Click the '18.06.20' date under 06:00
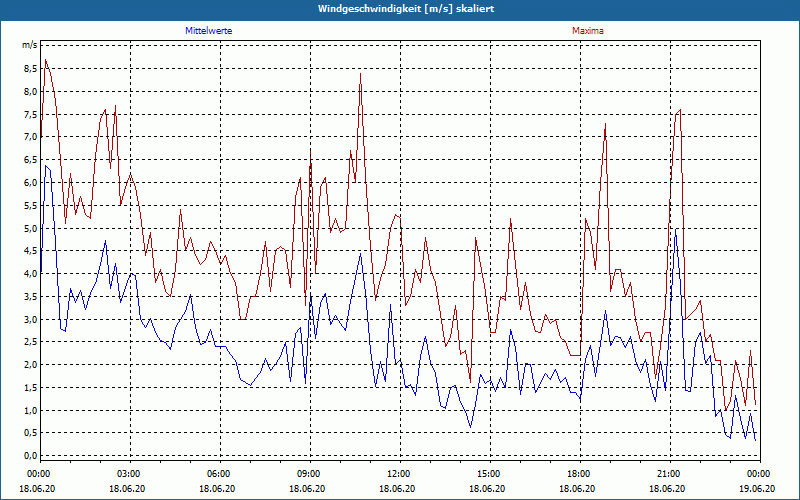The width and height of the screenshot is (800, 500). [x=217, y=488]
